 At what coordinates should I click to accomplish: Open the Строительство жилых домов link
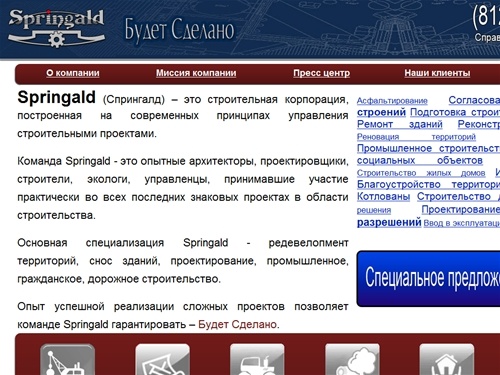coord(421,173)
